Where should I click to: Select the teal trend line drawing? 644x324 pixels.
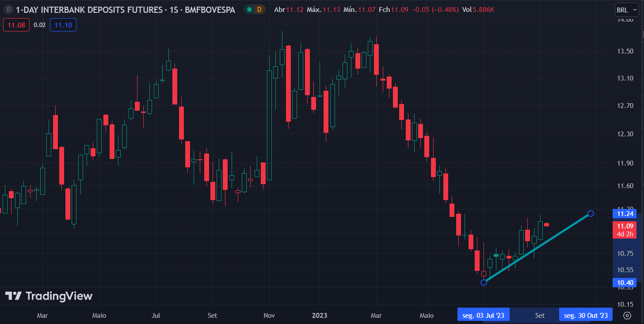coord(537,248)
